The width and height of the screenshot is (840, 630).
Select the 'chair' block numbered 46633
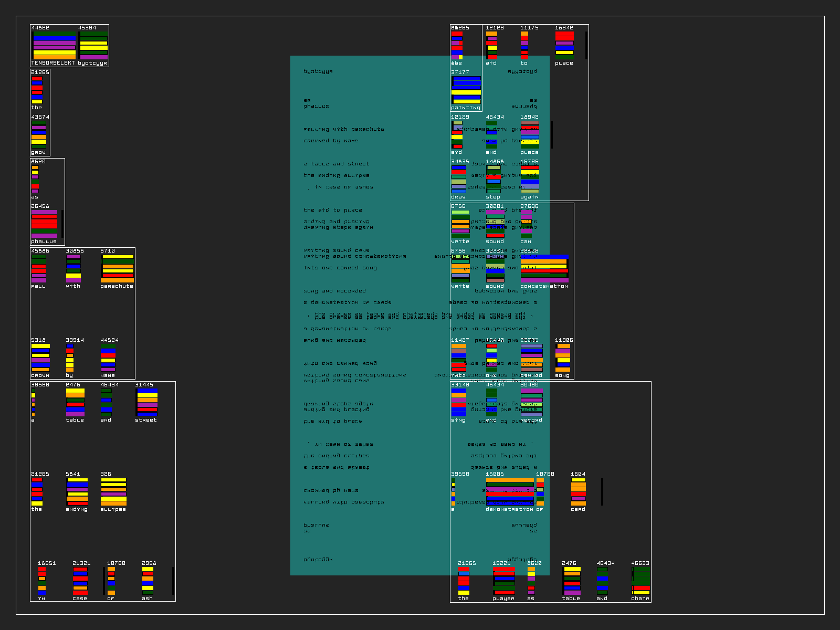pyautogui.click(x=640, y=581)
